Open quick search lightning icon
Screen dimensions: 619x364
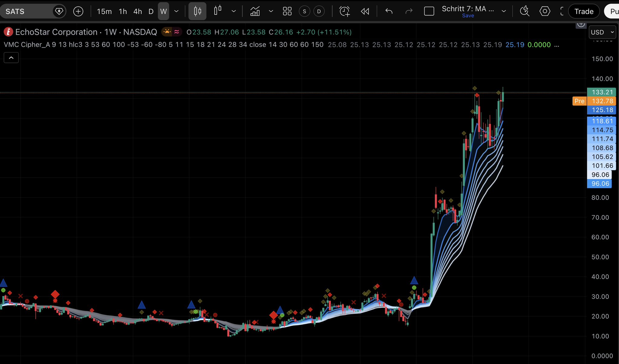click(524, 11)
